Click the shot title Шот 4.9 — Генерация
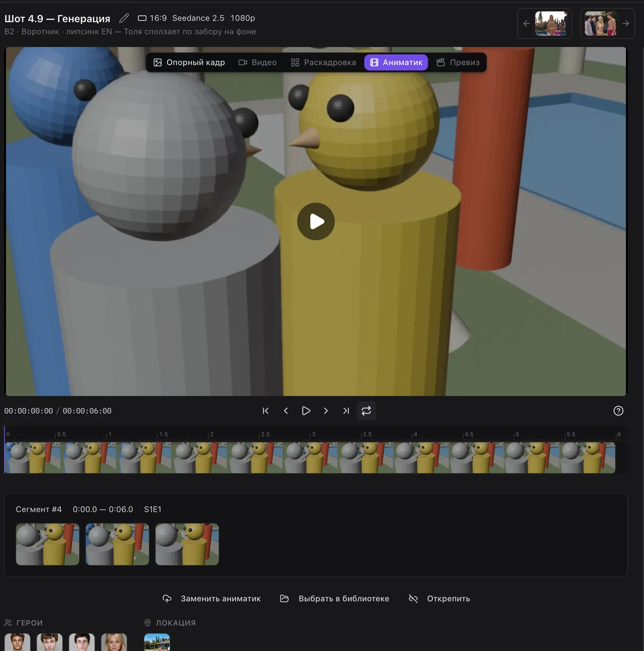The image size is (644, 651). [x=57, y=18]
